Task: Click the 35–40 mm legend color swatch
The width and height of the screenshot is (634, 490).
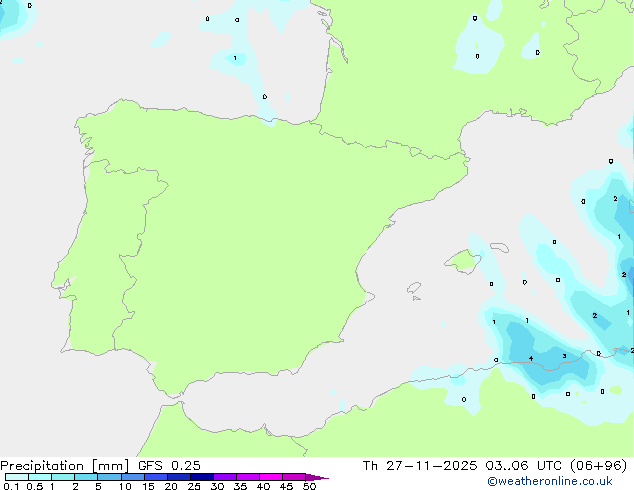Action: (x=248, y=477)
